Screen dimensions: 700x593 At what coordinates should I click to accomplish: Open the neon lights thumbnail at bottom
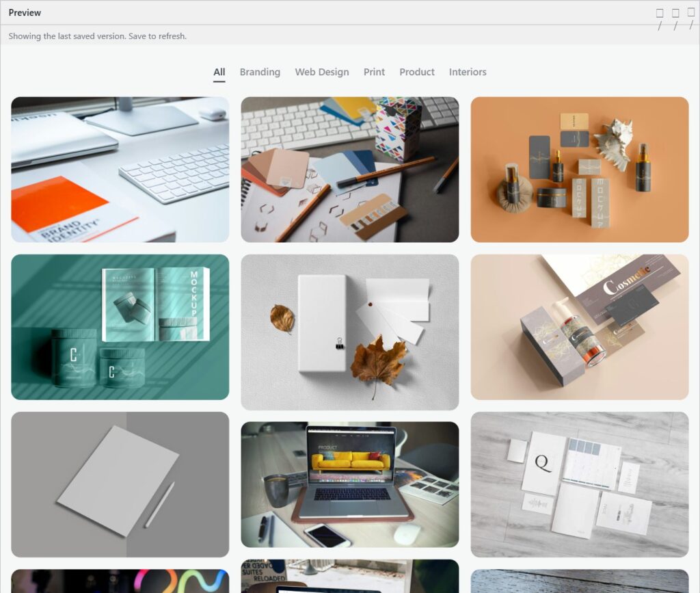[120, 581]
